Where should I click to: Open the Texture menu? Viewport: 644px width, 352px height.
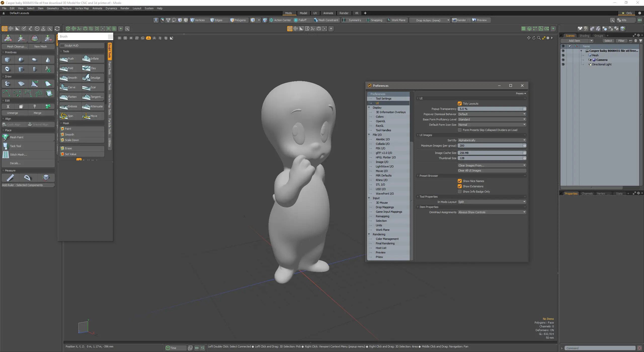(67, 8)
